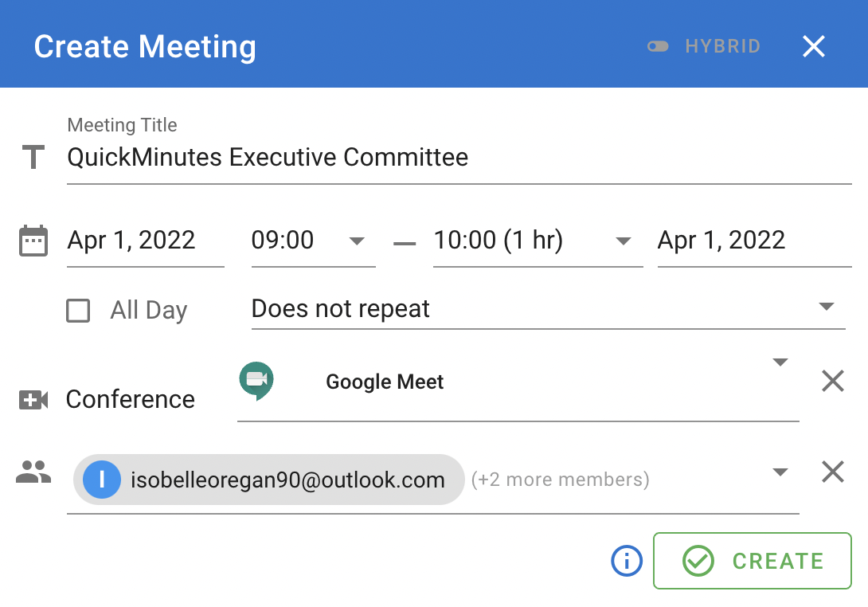
Task: Check the All Day checkbox
Action: [78, 310]
